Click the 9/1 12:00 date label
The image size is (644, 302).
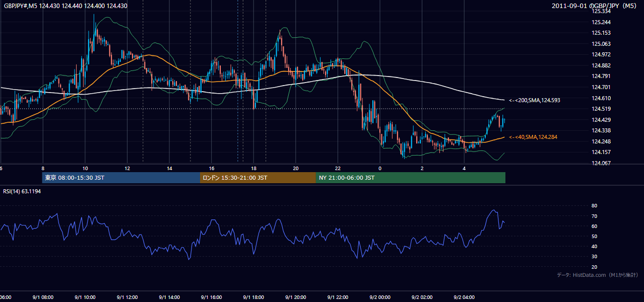[x=127, y=297]
